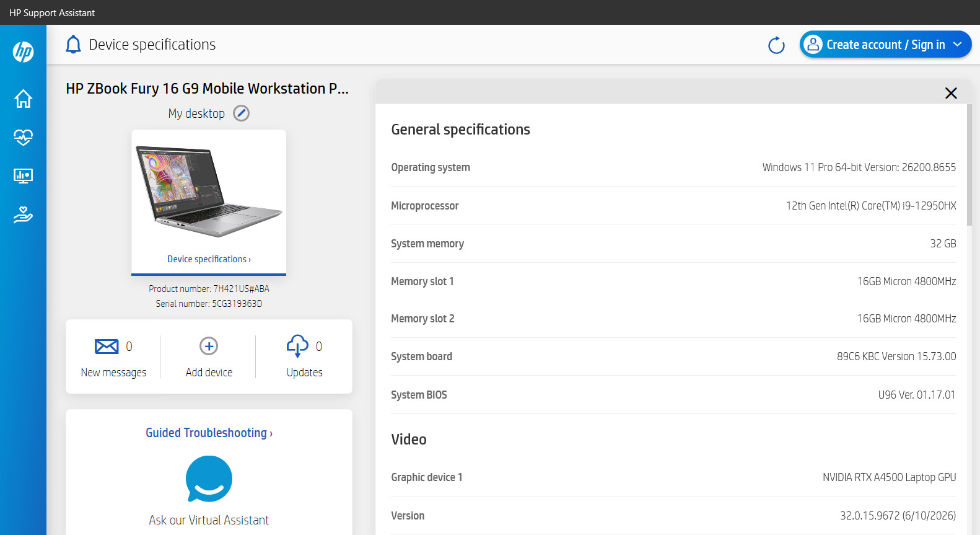
Task: Click the NVIDIA RTX A4500 Laptop GPU value
Action: 889,477
